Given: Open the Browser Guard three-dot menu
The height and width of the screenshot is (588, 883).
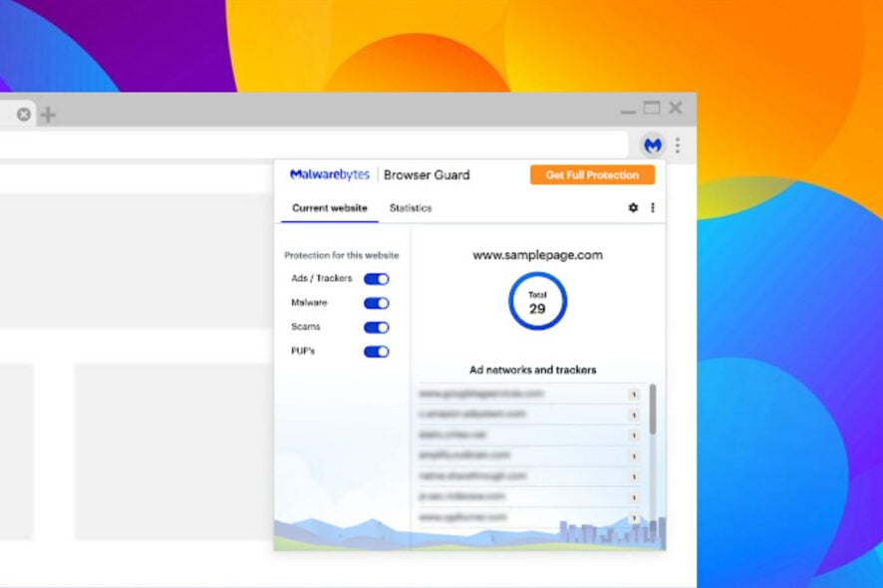Looking at the screenshot, I should (653, 207).
